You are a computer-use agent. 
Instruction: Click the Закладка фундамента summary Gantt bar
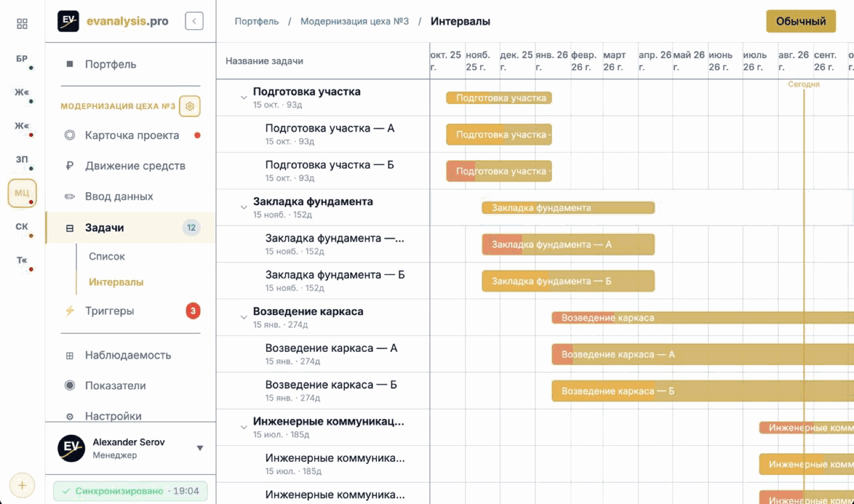[x=568, y=208]
